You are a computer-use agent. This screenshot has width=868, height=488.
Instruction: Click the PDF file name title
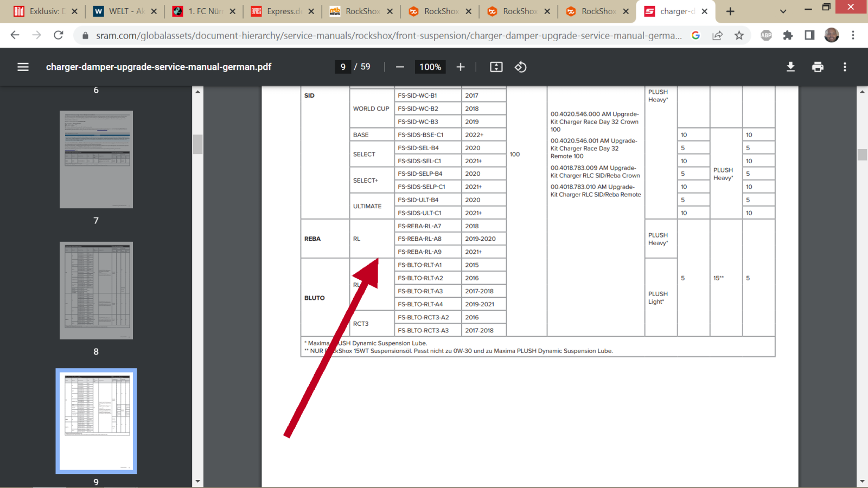click(x=158, y=67)
